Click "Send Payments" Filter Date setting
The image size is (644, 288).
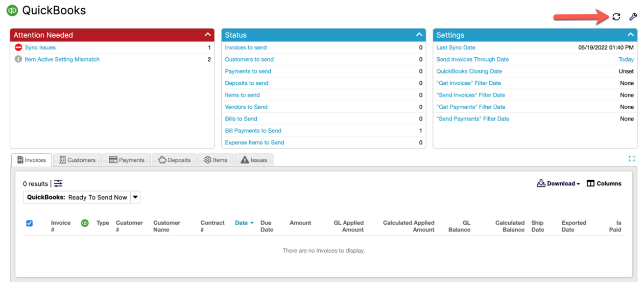coord(472,118)
